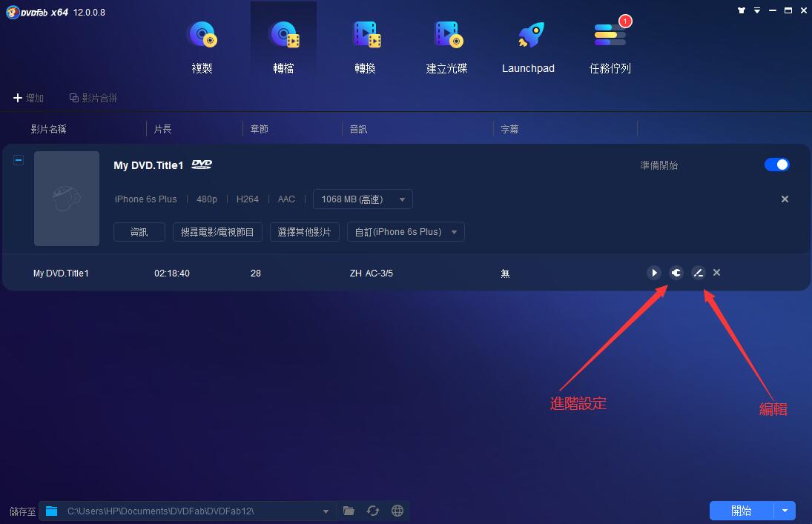Viewport: 812px width, 524px height.
Task: Click the 準備開始 status text
Action: pos(658,165)
